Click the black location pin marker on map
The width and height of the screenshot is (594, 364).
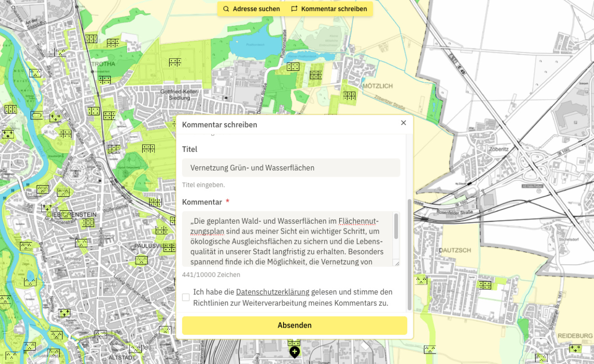pyautogui.click(x=295, y=353)
